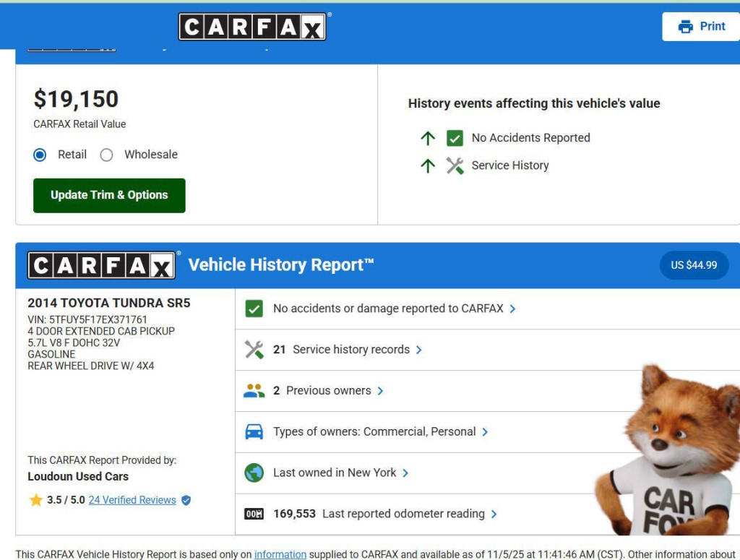Expand the 21 Service history records row
This screenshot has height=560, width=740.
[x=347, y=350]
